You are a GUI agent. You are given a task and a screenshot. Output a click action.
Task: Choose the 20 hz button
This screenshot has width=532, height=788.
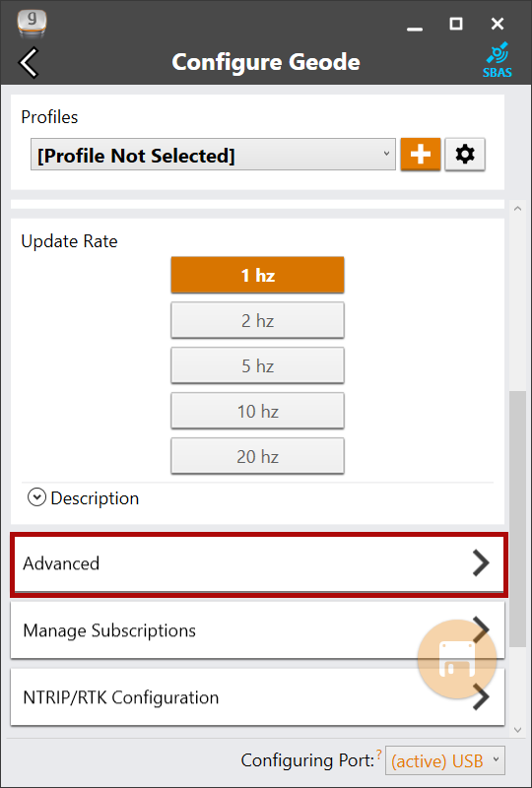(x=257, y=456)
